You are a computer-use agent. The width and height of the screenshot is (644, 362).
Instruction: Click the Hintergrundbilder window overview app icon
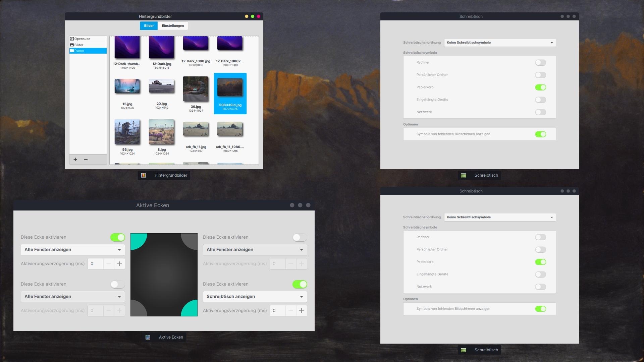144,175
